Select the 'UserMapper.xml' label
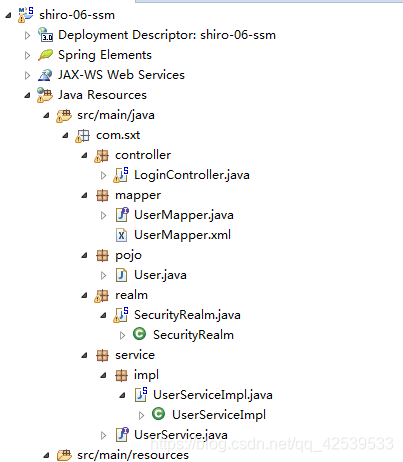 coord(182,235)
